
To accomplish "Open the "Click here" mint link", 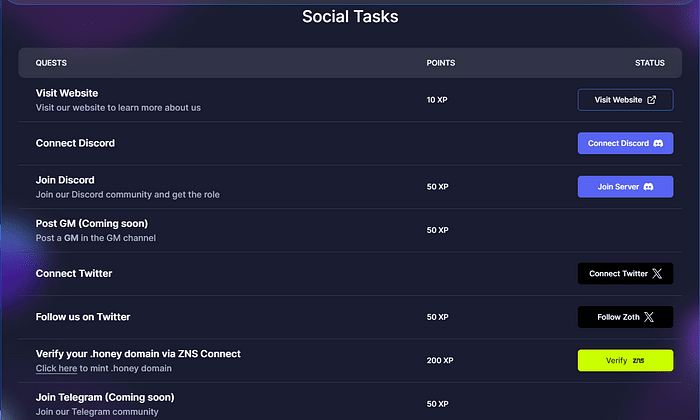I will (x=56, y=368).
